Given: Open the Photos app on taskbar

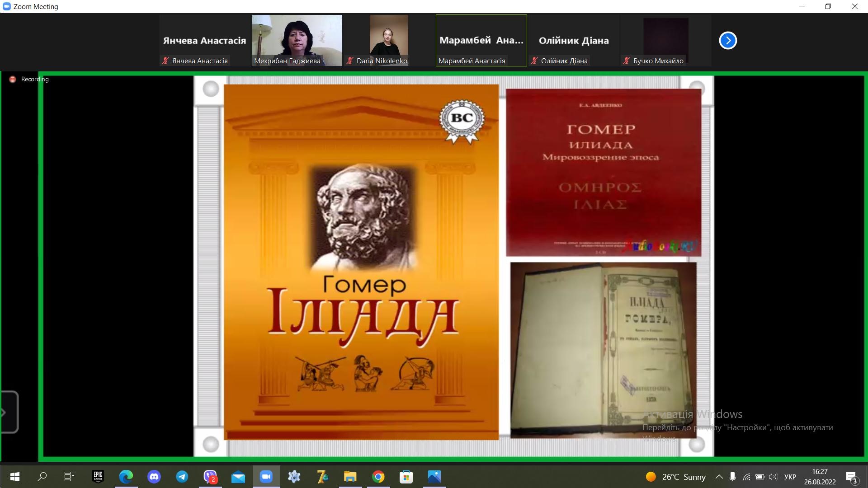Looking at the screenshot, I should point(434,476).
